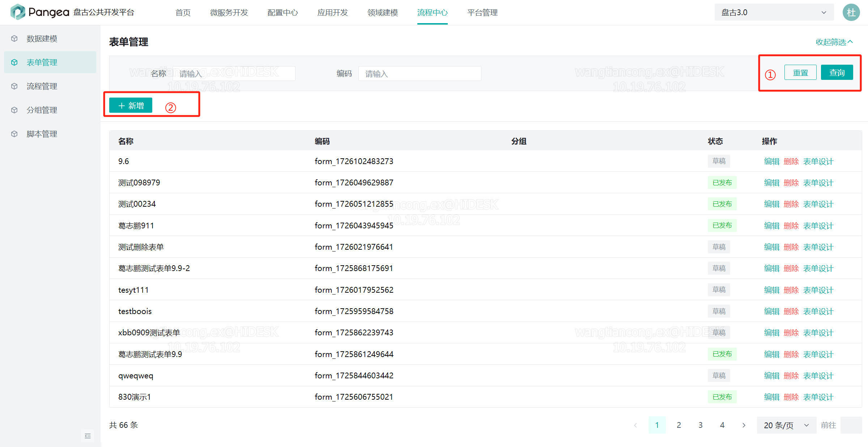
Task: Open 表单设计 for row 830演示1
Action: [818, 397]
